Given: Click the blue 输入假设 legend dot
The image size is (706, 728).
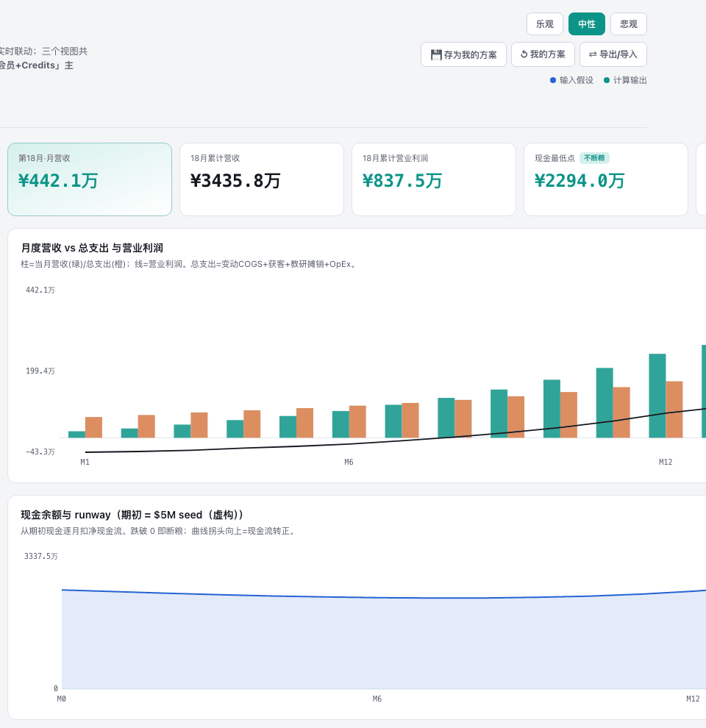Looking at the screenshot, I should [x=553, y=80].
